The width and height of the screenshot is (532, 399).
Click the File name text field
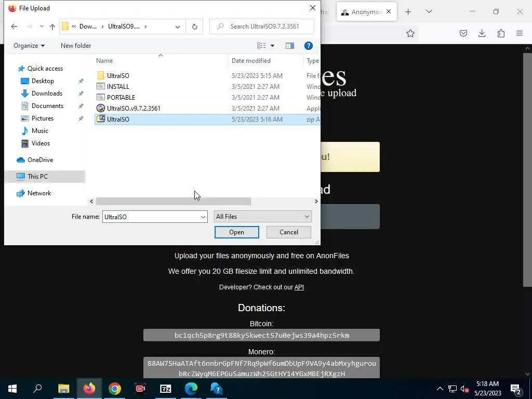point(151,217)
